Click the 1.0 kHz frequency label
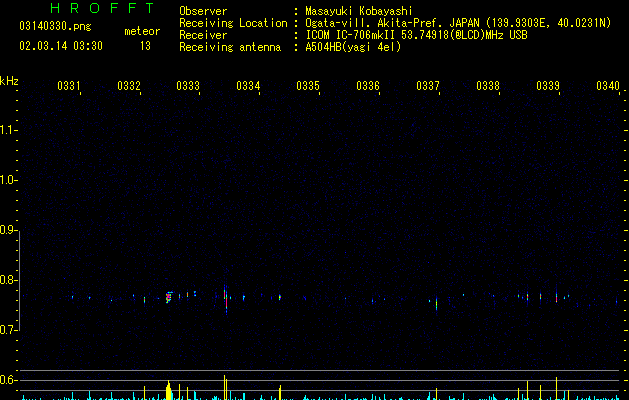629x400 pixels. tap(8, 180)
